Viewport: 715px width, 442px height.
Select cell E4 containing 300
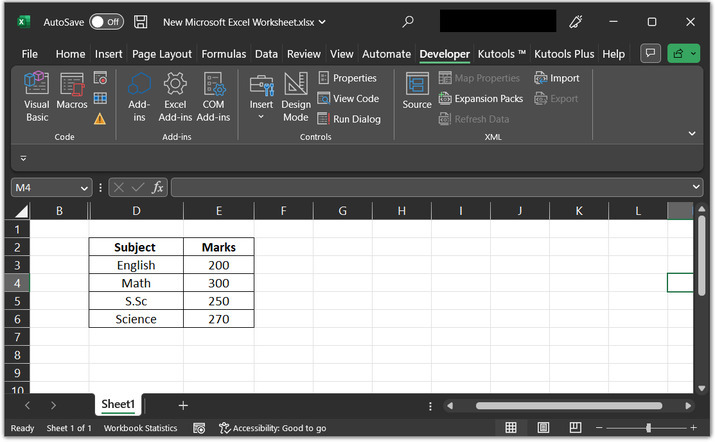[218, 283]
